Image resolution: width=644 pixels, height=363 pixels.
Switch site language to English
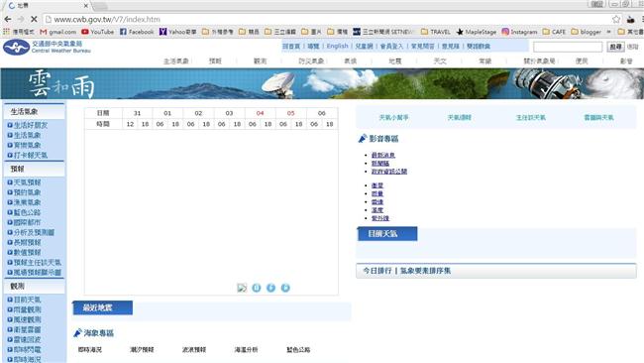pos(337,46)
